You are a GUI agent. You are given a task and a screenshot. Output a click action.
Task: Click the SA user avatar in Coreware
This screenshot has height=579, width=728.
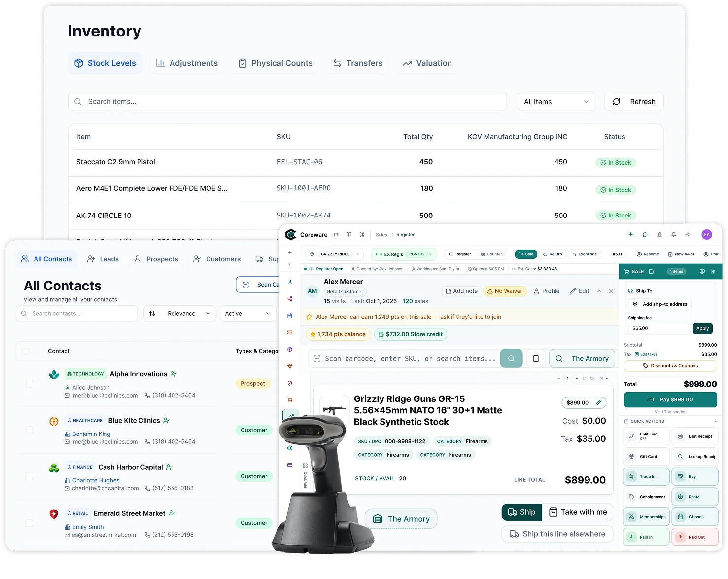coord(707,235)
